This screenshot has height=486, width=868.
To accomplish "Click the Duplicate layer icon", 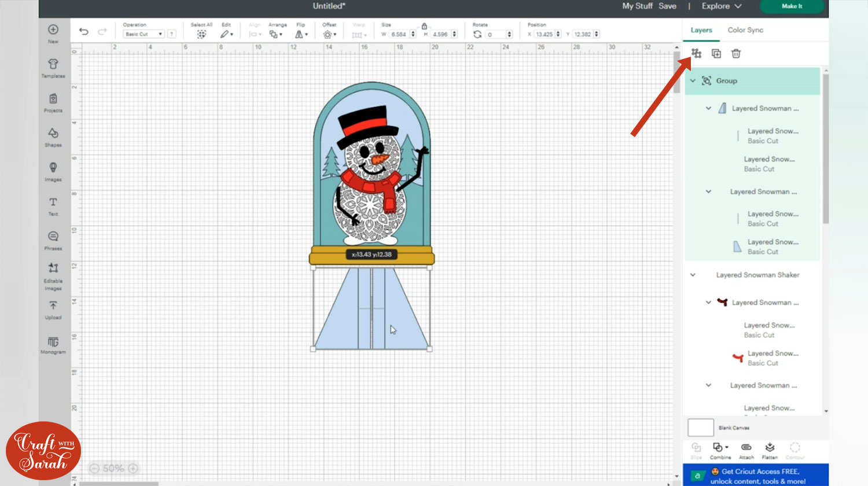I will pos(716,53).
